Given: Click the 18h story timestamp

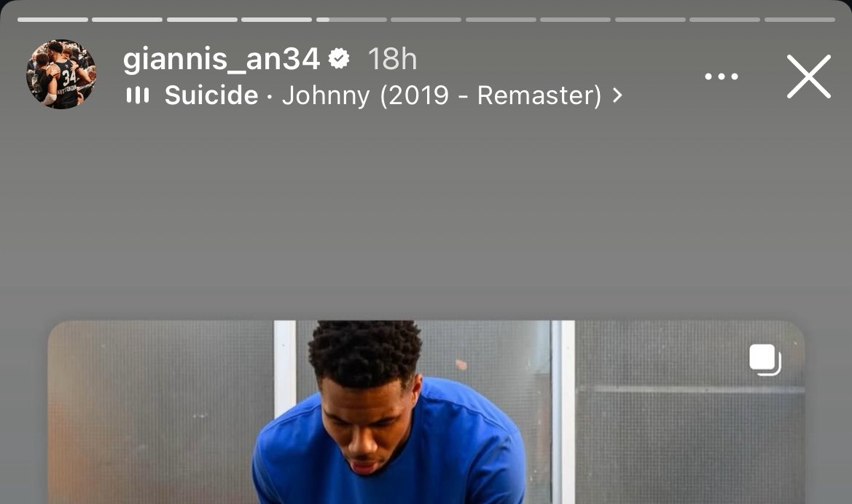Looking at the screenshot, I should pos(392,59).
